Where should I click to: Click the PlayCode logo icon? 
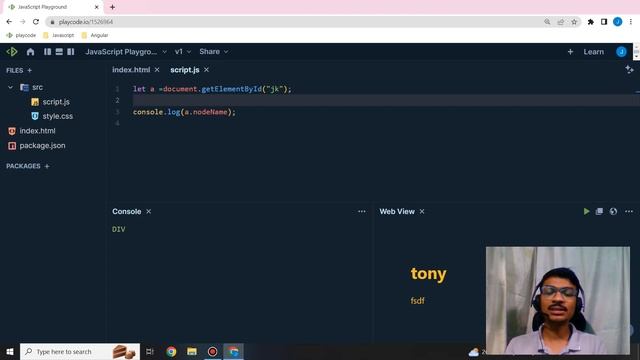click(12, 52)
